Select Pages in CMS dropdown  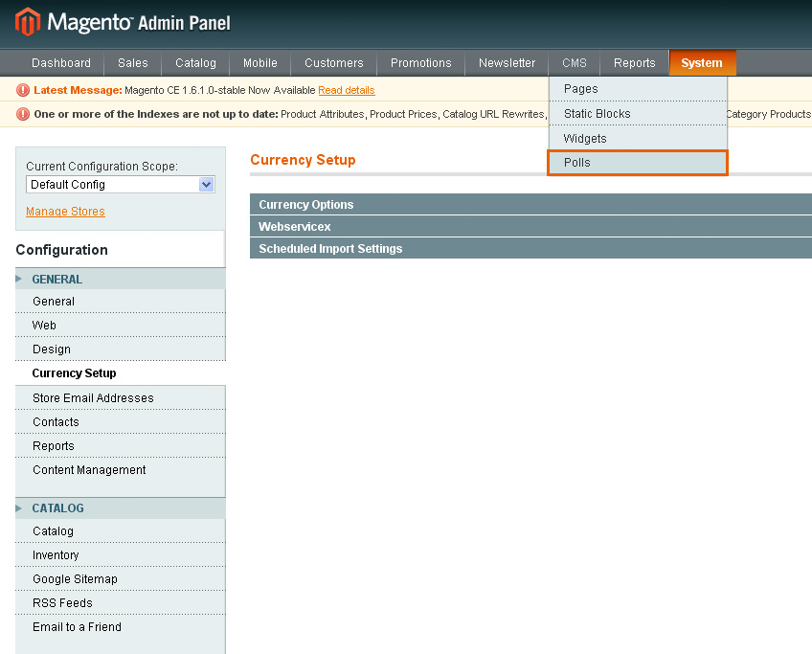pos(638,89)
